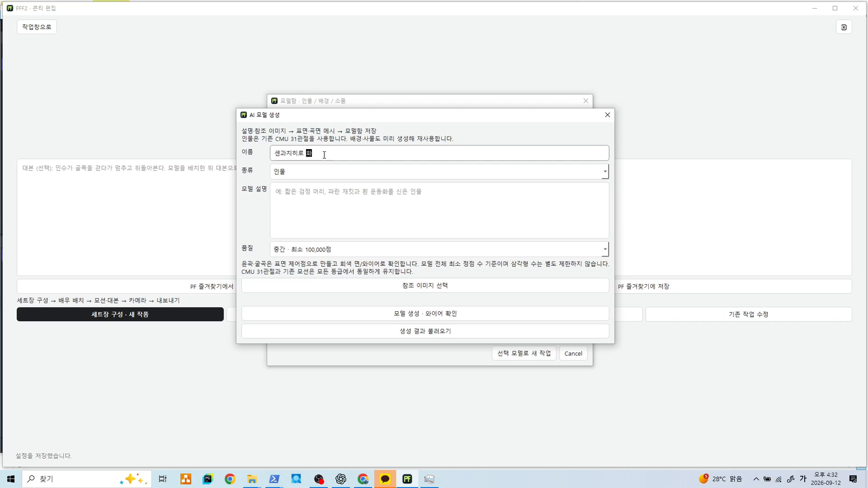Switch to PF app icon in taskbar

(407, 479)
